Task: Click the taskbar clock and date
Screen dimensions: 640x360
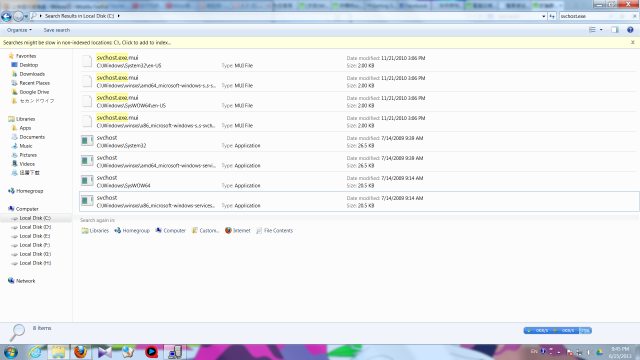Action: (x=620, y=352)
